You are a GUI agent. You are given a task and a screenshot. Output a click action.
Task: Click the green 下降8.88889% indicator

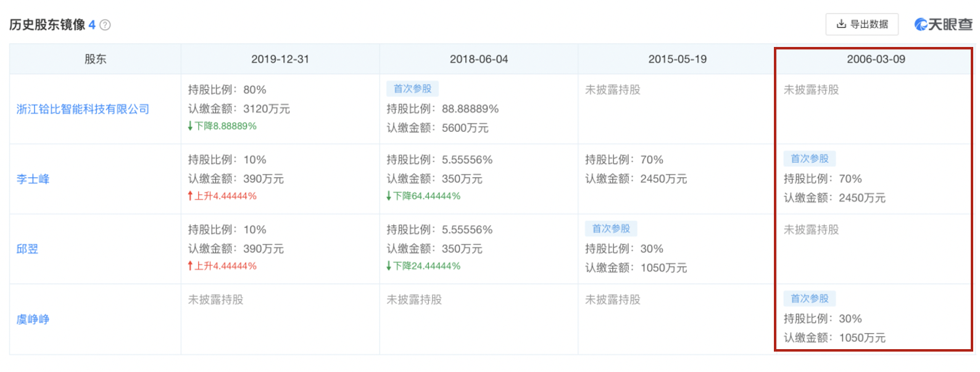[222, 126]
